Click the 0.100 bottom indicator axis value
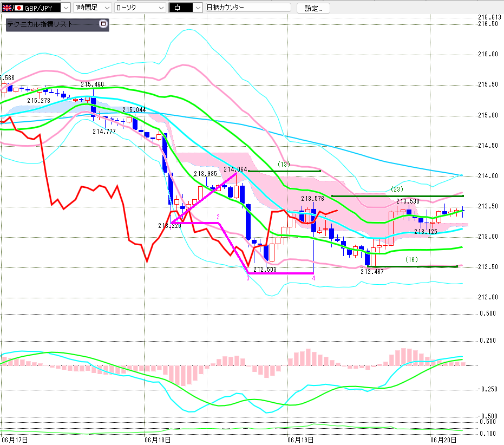The width and height of the screenshot is (504, 445). [x=488, y=434]
